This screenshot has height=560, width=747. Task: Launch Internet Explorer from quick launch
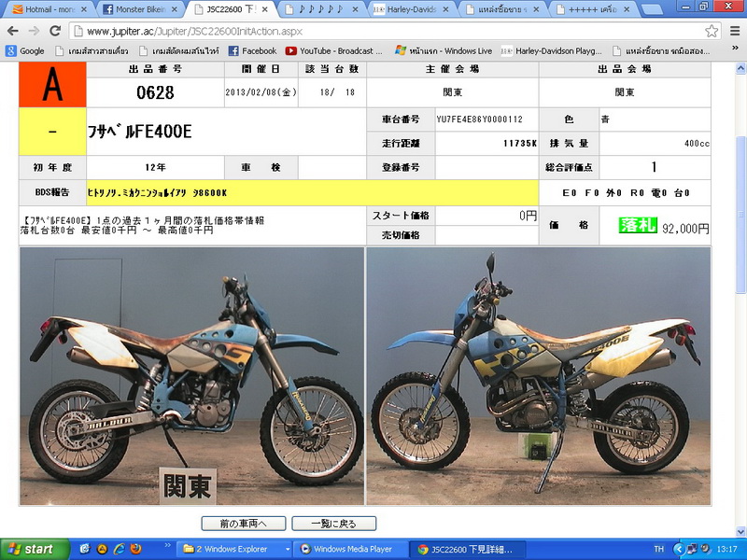coord(119,549)
